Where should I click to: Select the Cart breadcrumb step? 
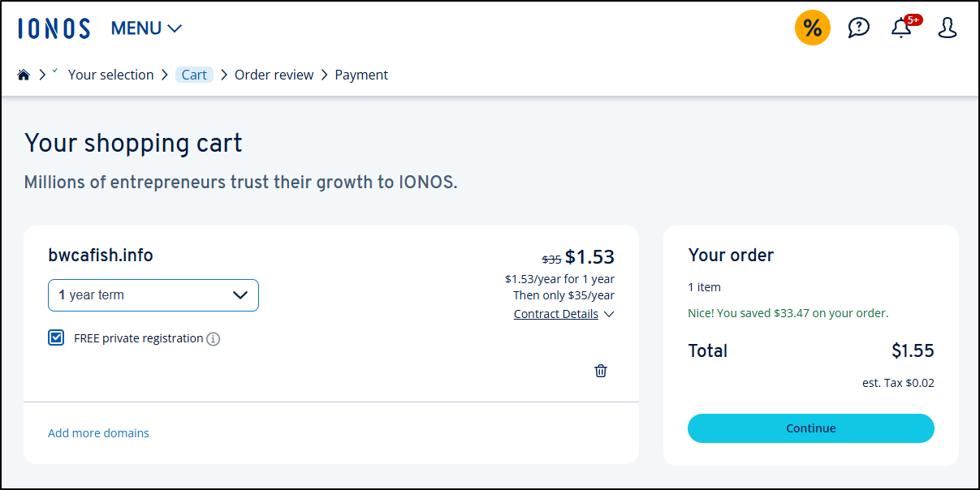tap(194, 75)
